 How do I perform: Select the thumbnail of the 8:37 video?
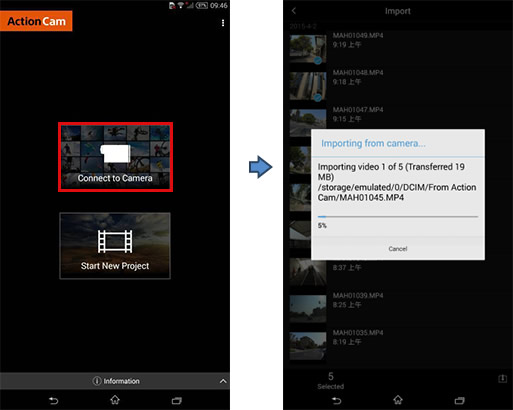[x=308, y=272]
